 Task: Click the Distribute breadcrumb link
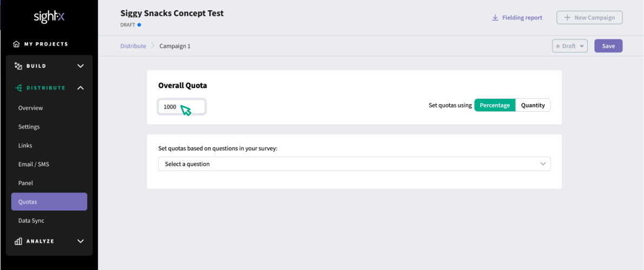tap(133, 46)
